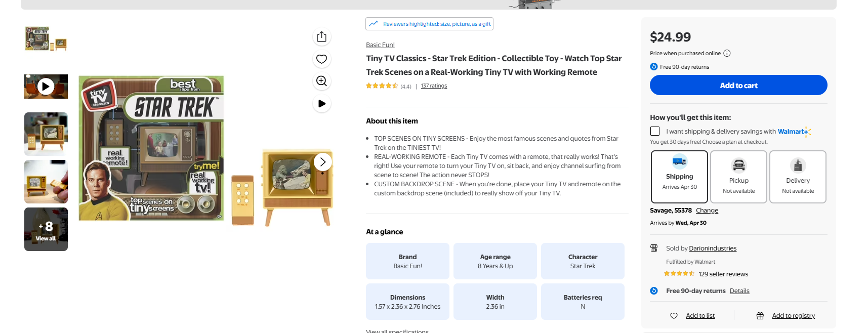Screen dimensions: 868x333
Task: Open the Darionindustries seller page
Action: (713, 248)
